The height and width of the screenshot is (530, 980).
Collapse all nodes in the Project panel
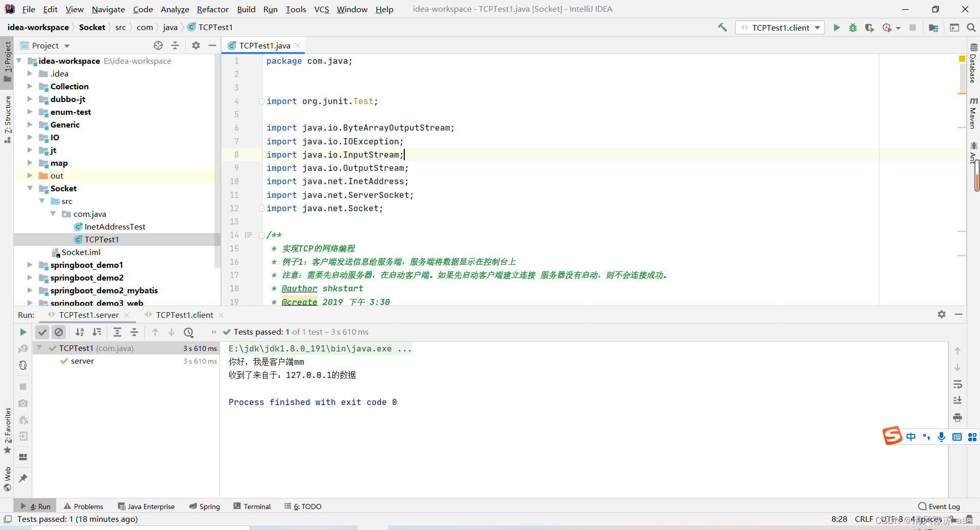[x=175, y=45]
